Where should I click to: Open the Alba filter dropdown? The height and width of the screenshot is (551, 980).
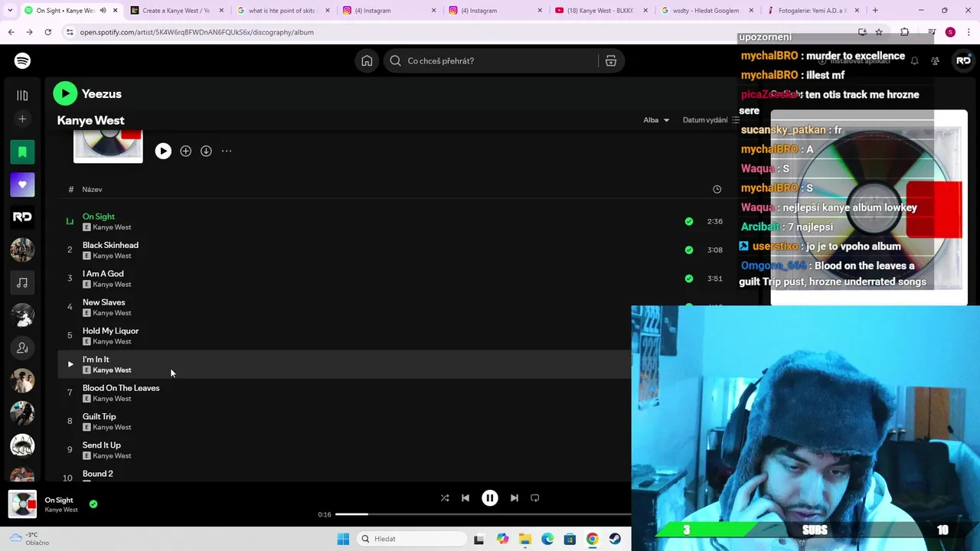pyautogui.click(x=656, y=120)
